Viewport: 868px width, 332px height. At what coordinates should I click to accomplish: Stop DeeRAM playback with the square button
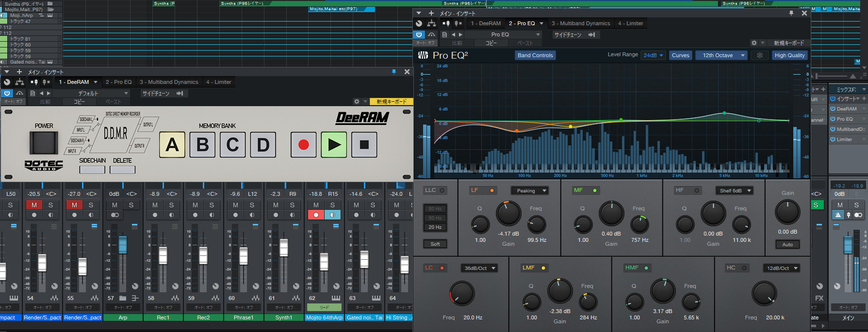[364, 145]
